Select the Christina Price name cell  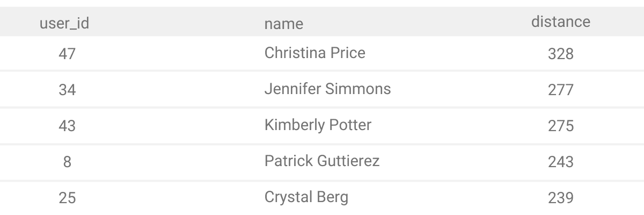315,53
